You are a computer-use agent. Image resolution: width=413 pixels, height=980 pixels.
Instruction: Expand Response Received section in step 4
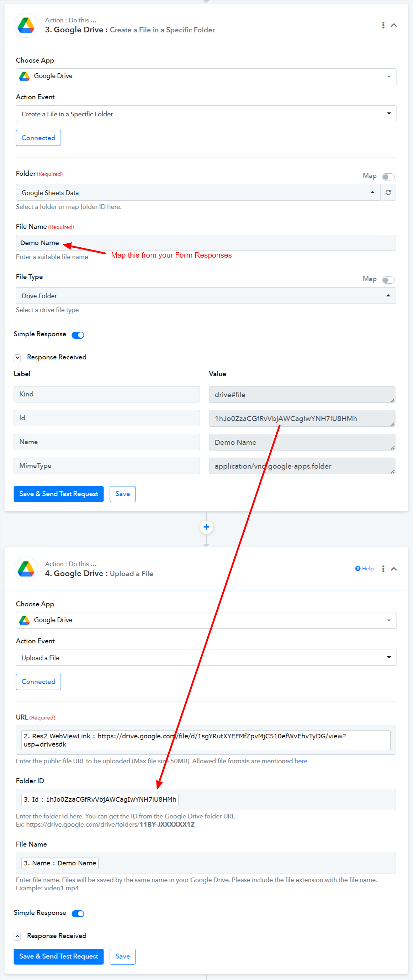[x=17, y=936]
